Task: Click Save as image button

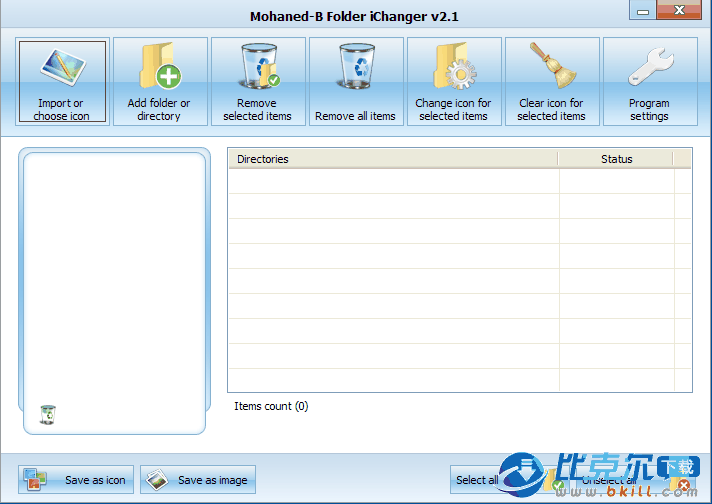Action: tap(198, 479)
